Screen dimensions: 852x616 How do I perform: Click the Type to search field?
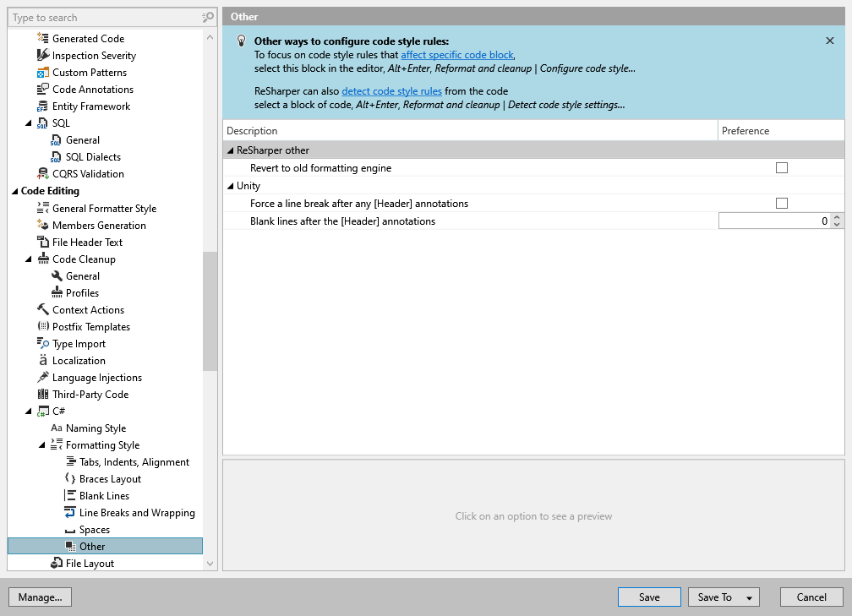[106, 18]
